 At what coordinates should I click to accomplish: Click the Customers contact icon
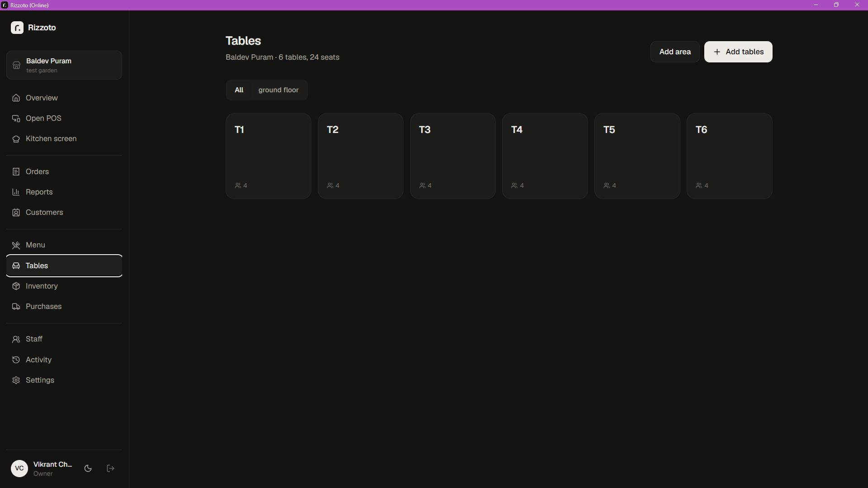(x=16, y=213)
